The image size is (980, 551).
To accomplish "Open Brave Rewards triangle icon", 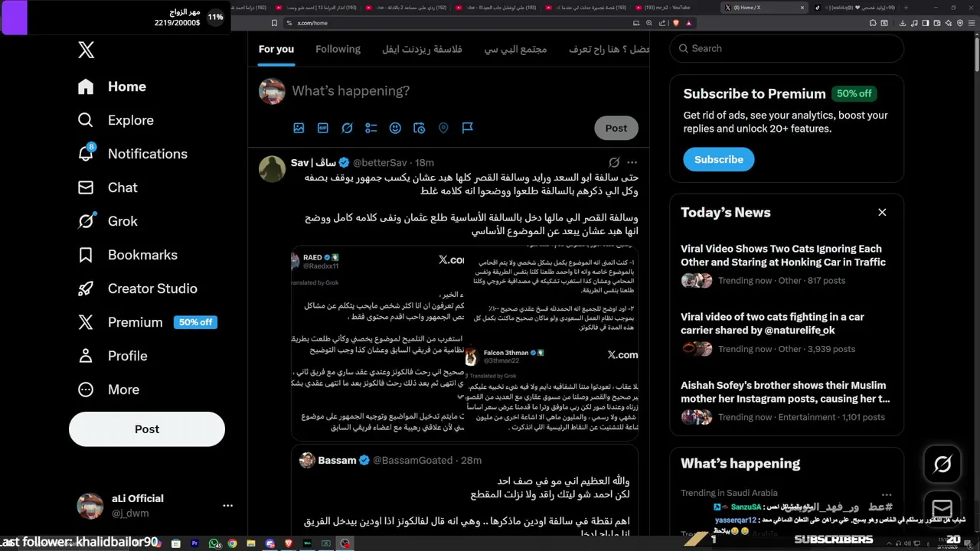I will click(688, 23).
